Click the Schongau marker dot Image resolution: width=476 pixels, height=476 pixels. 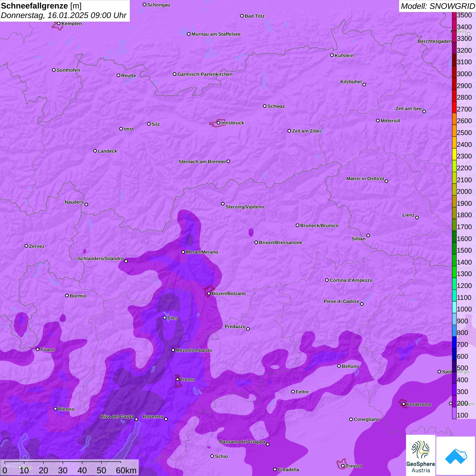coord(144,4)
